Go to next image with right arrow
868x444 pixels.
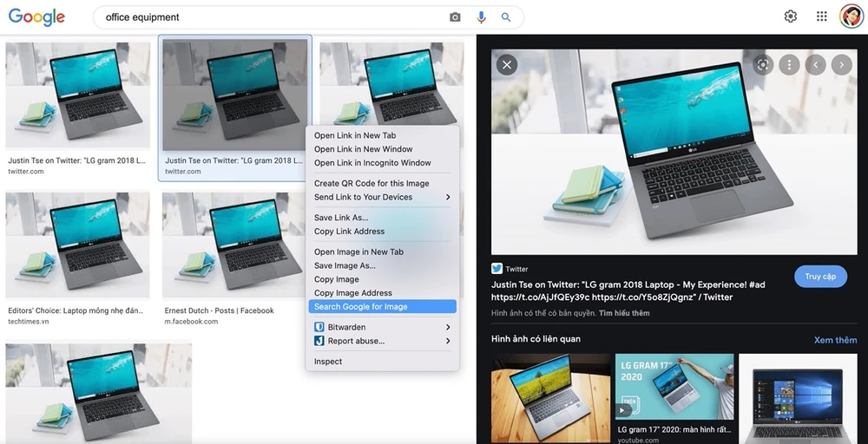[841, 64]
